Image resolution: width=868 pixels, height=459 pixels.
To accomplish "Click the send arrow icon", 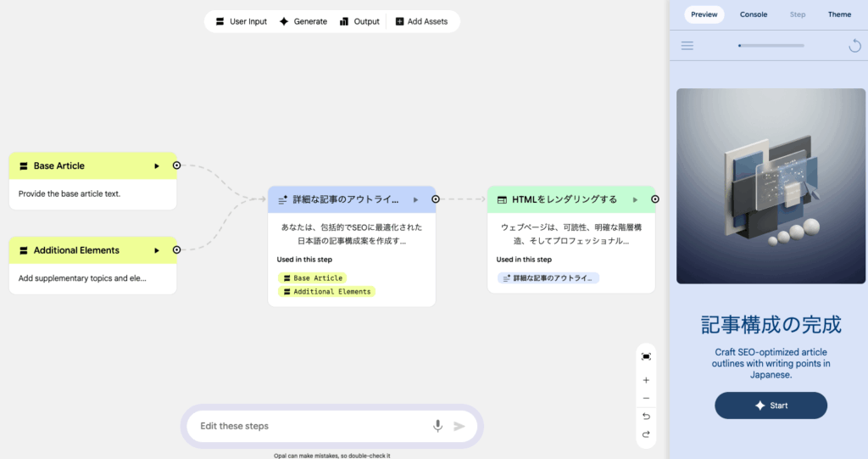I will [459, 426].
